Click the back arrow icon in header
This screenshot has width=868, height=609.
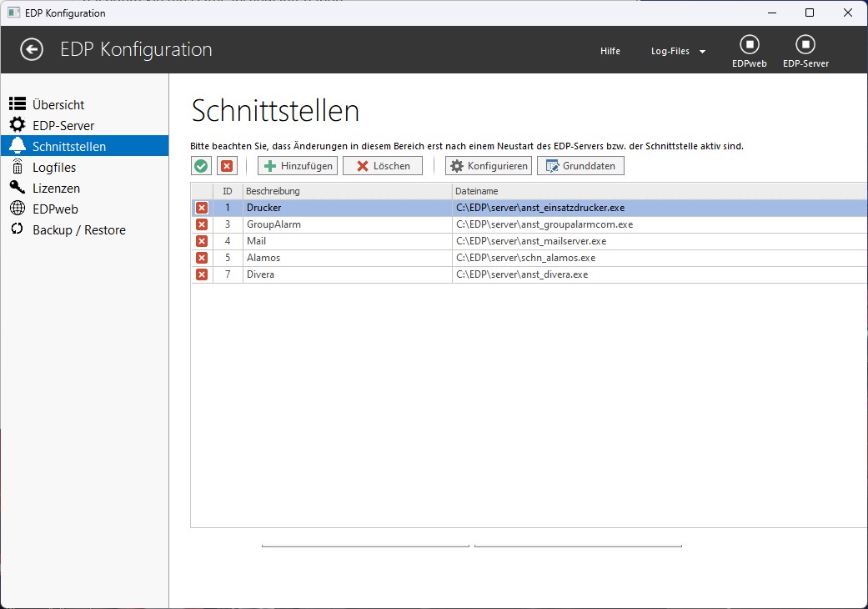point(32,49)
